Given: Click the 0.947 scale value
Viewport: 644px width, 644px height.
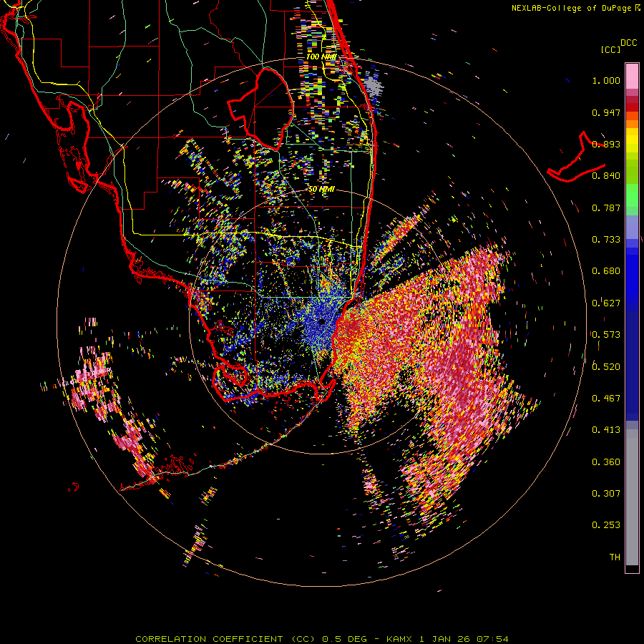Looking at the screenshot, I should tap(606, 112).
